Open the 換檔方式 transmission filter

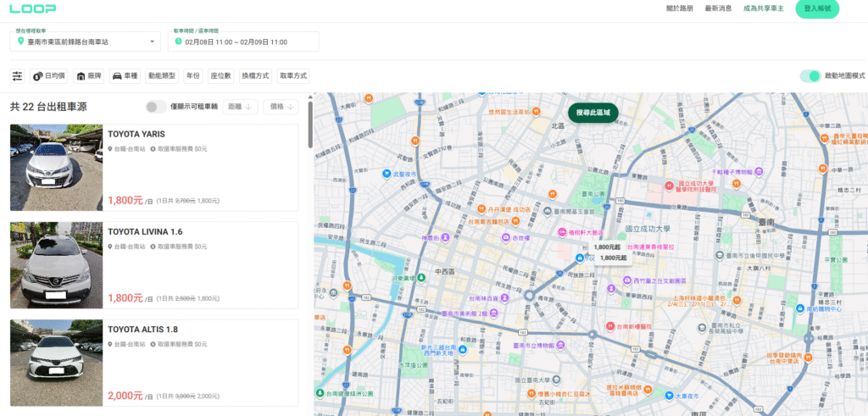[256, 76]
